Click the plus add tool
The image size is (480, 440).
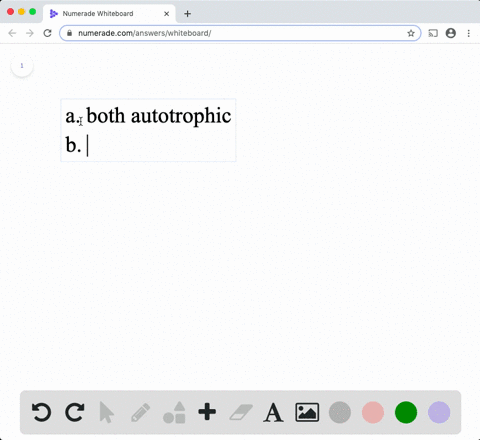point(207,412)
